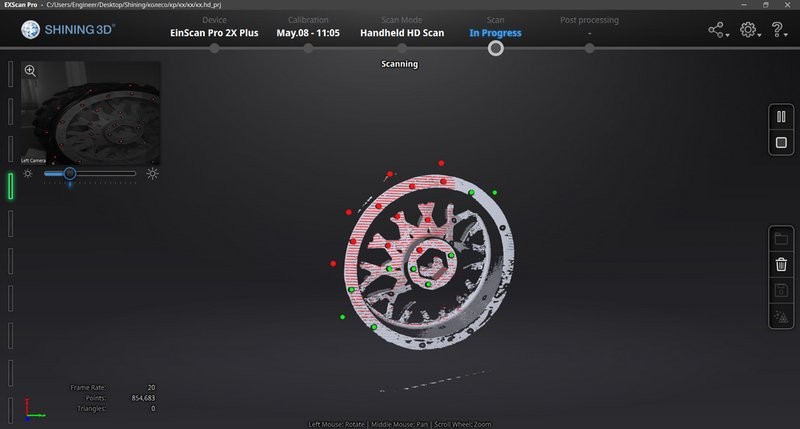Click the bright sun icon beside slider

coord(152,173)
